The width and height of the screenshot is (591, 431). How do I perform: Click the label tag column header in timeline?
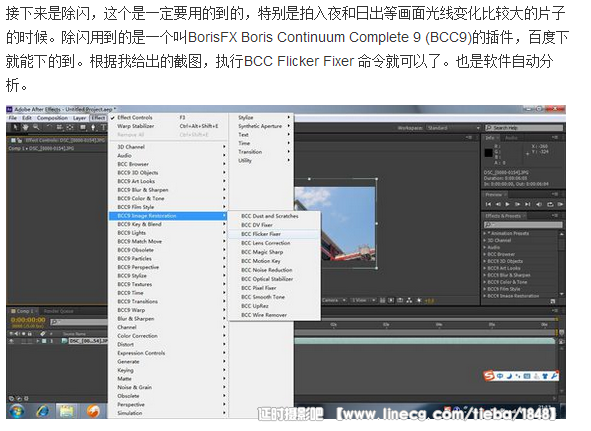[x=43, y=334]
